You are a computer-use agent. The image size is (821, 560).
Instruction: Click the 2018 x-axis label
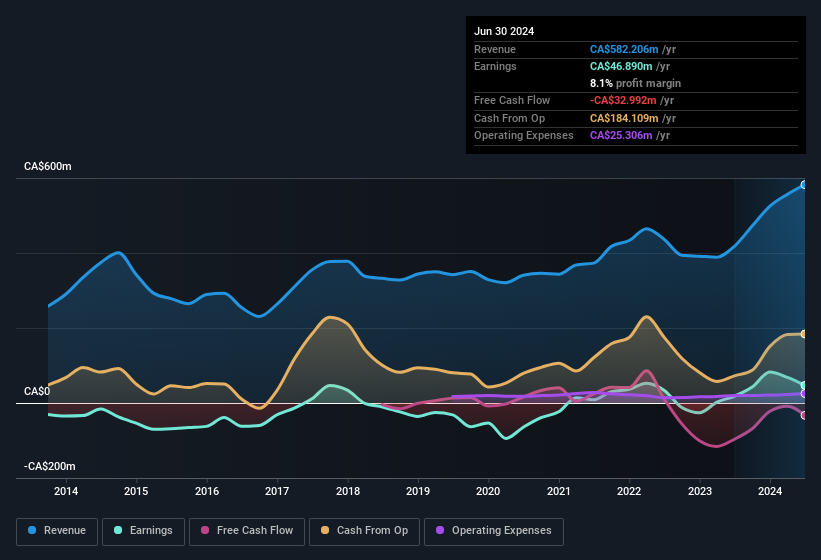coord(348,491)
